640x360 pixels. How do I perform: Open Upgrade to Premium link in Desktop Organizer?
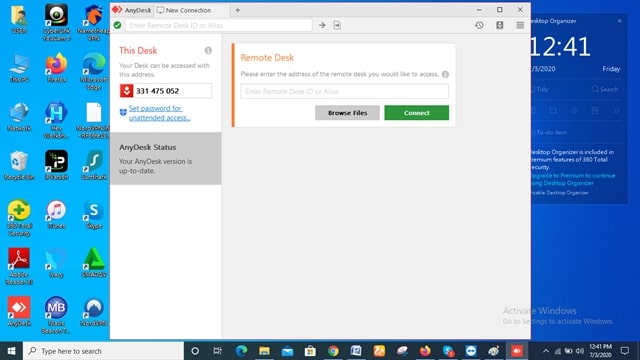(572, 179)
